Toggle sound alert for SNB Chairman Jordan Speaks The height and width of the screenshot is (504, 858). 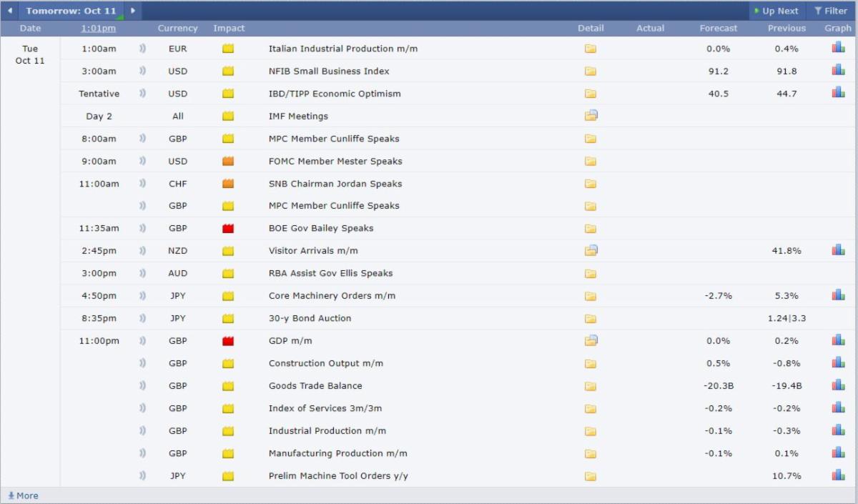coord(142,184)
